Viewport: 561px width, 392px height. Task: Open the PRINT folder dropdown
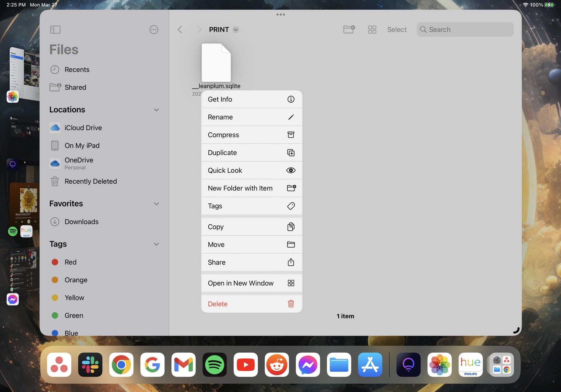(x=237, y=30)
